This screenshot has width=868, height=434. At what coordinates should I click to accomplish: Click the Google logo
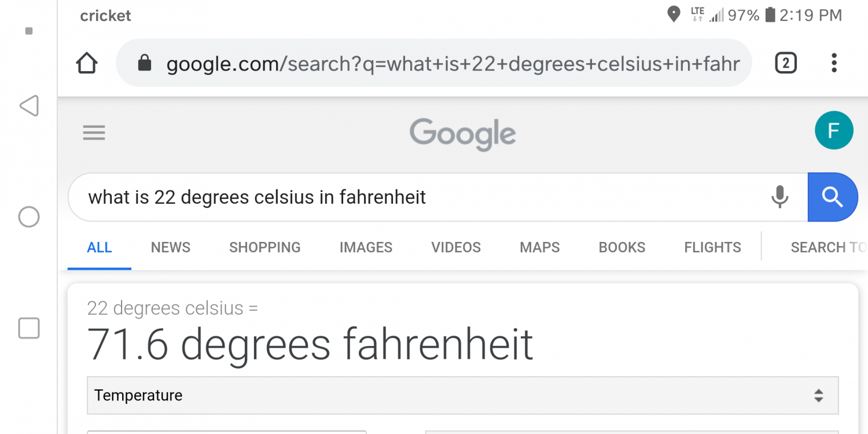point(462,133)
